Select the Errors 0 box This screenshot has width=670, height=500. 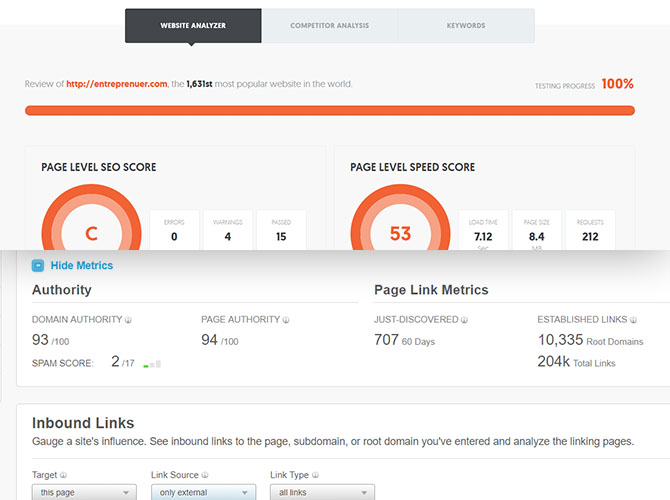coord(174,229)
